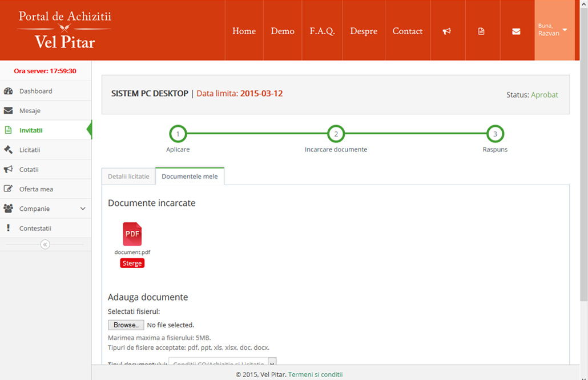Screen dimensions: 588x380
Task: Open the megaphone announcements icon in header
Action: coord(446,31)
